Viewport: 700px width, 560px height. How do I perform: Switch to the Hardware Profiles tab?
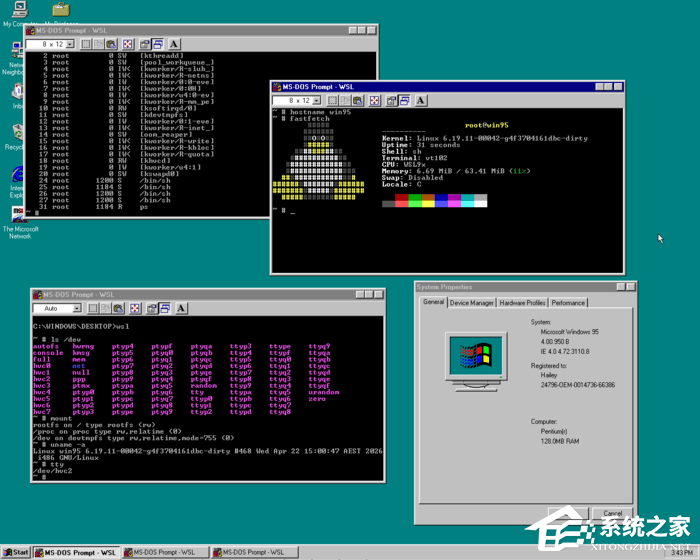(522, 303)
